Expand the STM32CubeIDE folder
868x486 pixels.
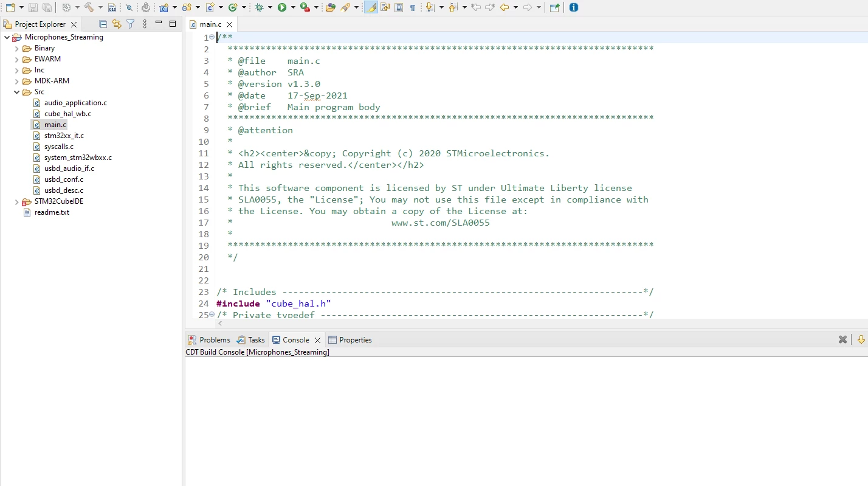click(17, 201)
